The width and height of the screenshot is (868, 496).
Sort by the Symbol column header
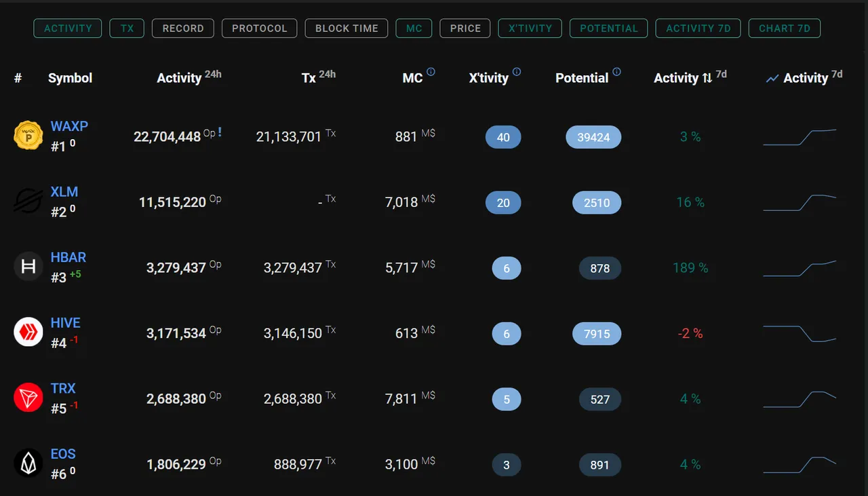(70, 78)
